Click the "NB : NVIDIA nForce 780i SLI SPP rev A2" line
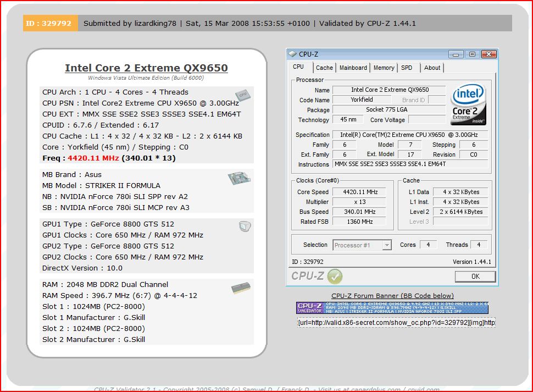 115,196
